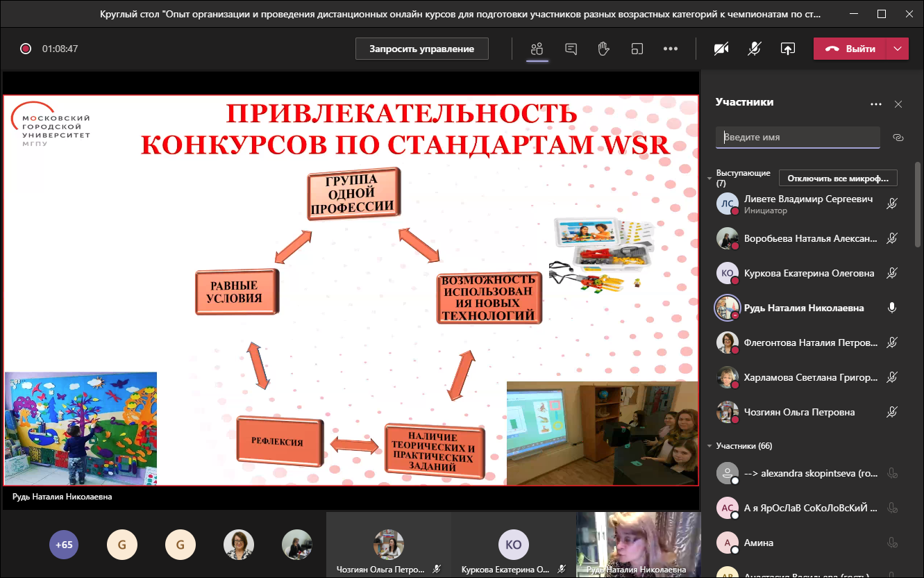The height and width of the screenshot is (578, 924).
Task: Click the raise hand icon
Action: (x=604, y=49)
